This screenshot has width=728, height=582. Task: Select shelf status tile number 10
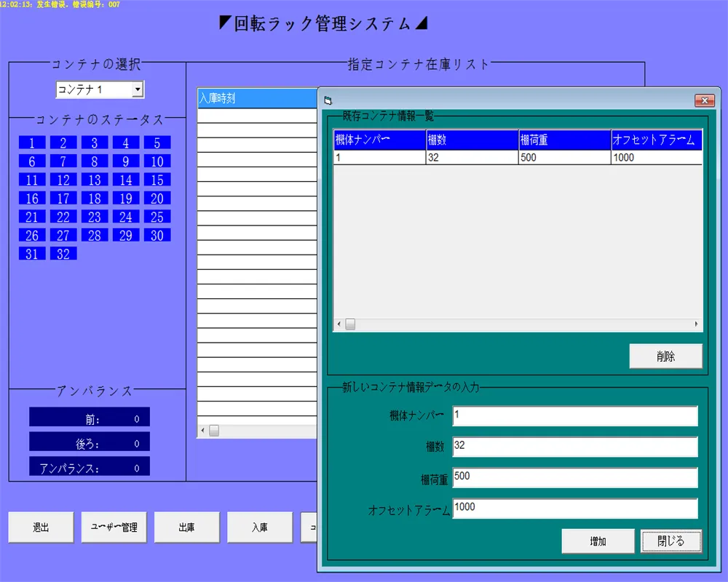tap(157, 162)
